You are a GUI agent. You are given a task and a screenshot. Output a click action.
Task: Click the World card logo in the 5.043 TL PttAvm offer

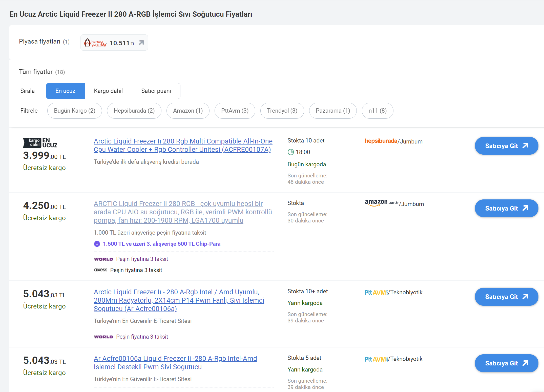pos(103,337)
